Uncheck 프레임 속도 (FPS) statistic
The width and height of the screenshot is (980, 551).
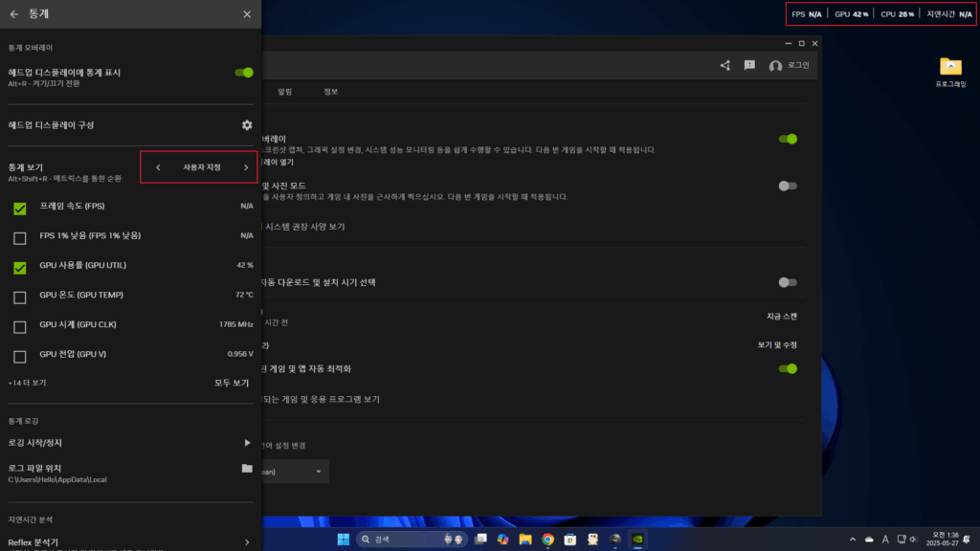pyautogui.click(x=20, y=208)
